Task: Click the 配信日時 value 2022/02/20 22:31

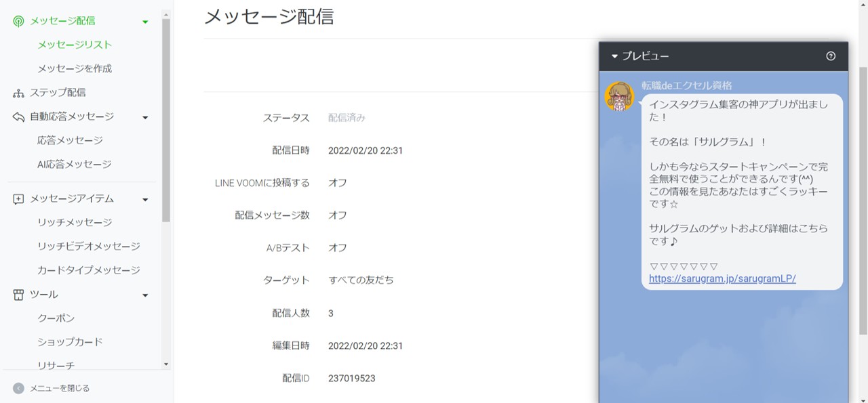Action: tap(366, 150)
